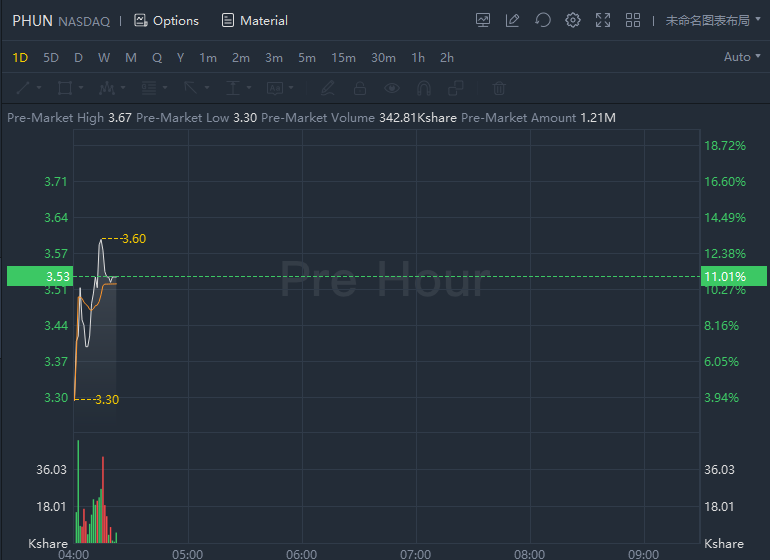Click the current price label 3.53
Screen dimensions: 770x560
point(40,276)
